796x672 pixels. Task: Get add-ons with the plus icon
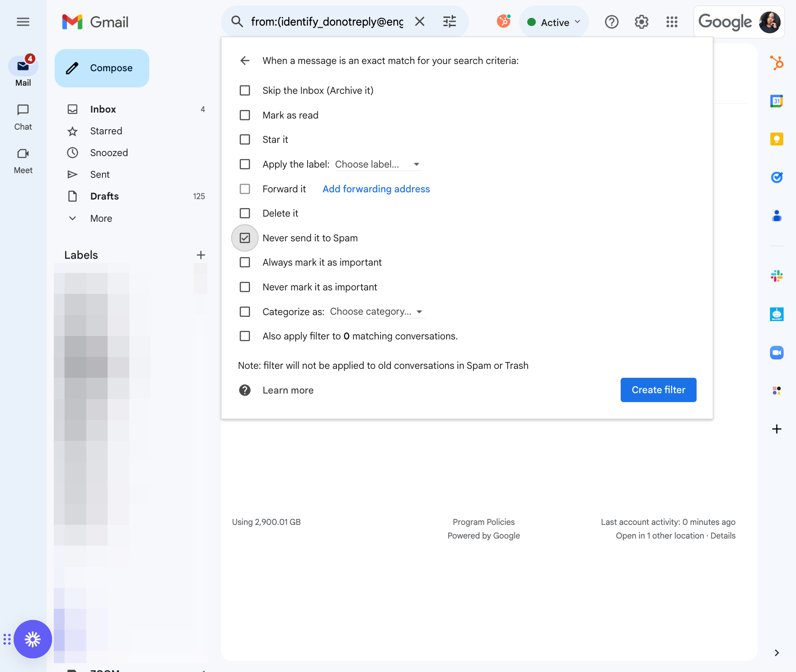(777, 429)
